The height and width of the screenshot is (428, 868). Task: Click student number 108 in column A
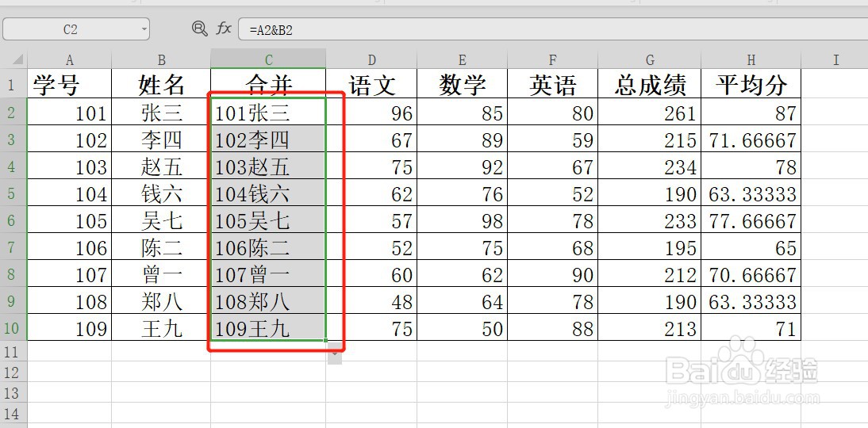pyautogui.click(x=69, y=301)
